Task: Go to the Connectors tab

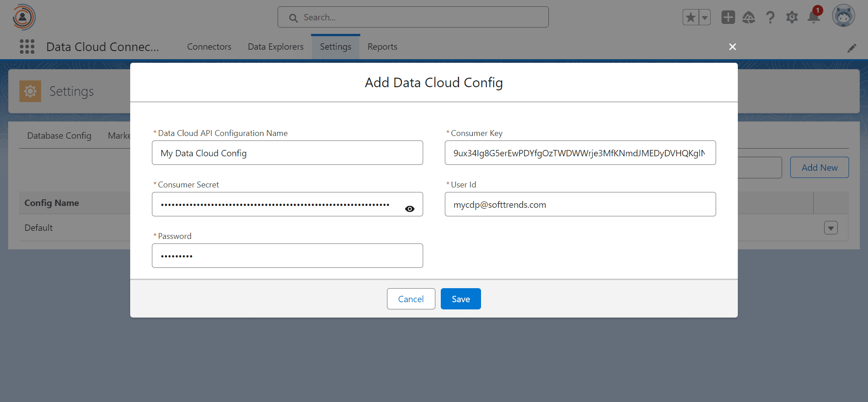Action: 209,47
